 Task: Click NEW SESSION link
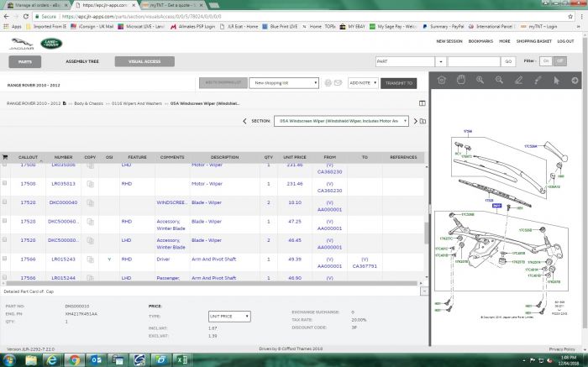click(449, 41)
